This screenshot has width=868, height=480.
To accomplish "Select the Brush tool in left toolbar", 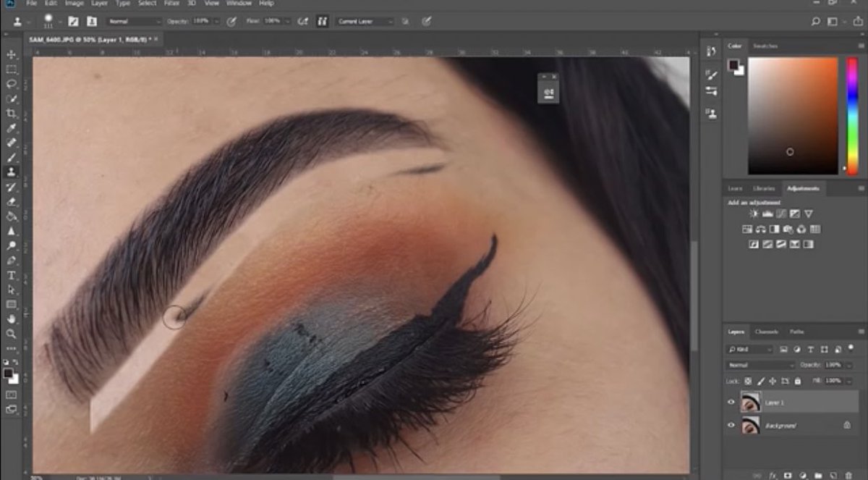I will point(12,158).
